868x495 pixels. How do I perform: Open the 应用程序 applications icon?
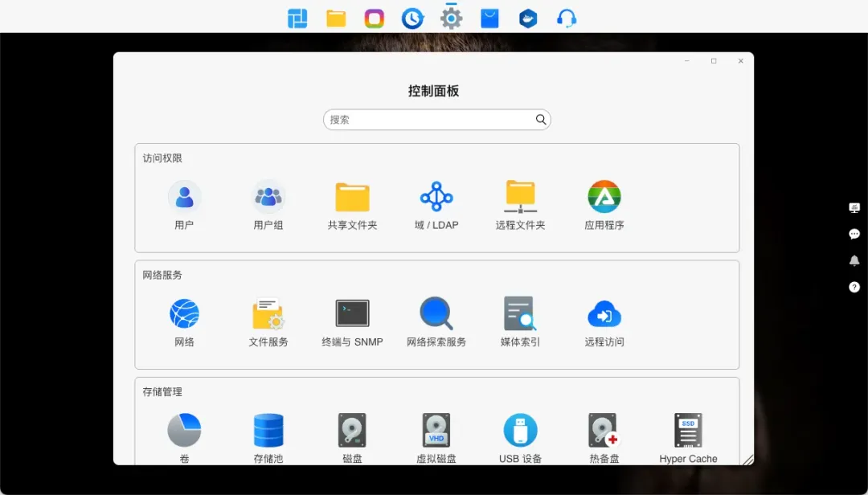(x=604, y=197)
